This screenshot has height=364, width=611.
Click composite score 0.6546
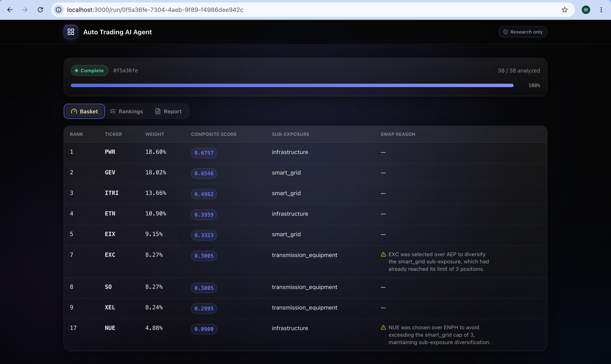point(204,173)
